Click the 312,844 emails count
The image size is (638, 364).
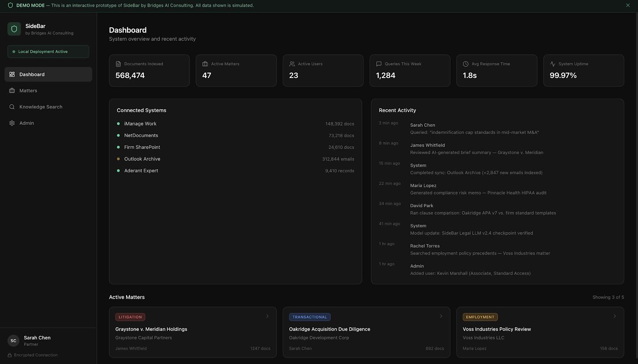click(338, 159)
